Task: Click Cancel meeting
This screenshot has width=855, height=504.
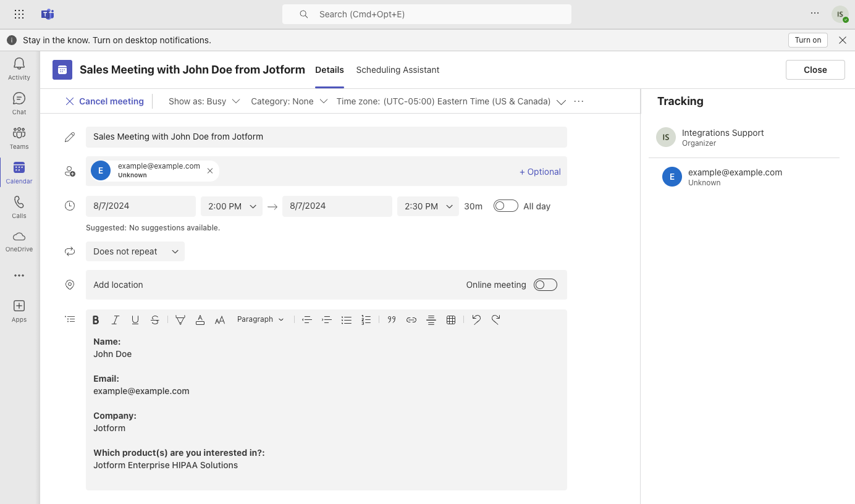Action: pos(104,101)
